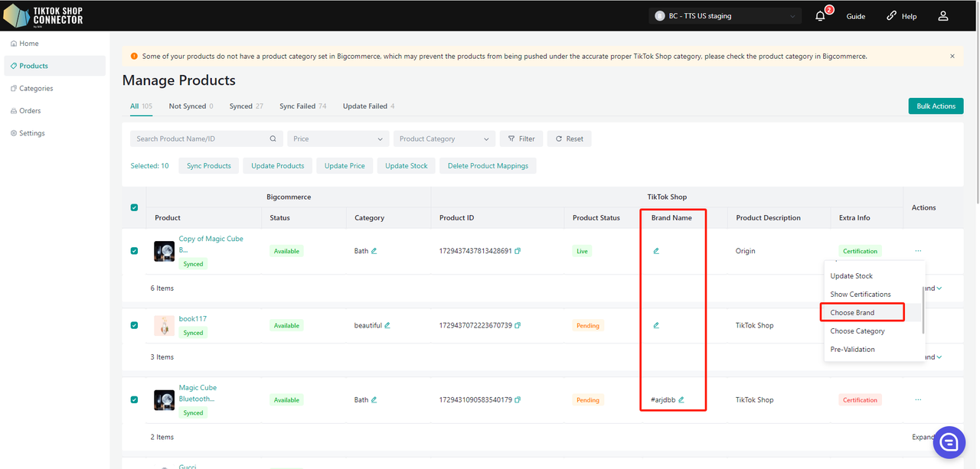Copy product ID 1729437072223670739
This screenshot has width=980, height=469.
click(x=518, y=325)
